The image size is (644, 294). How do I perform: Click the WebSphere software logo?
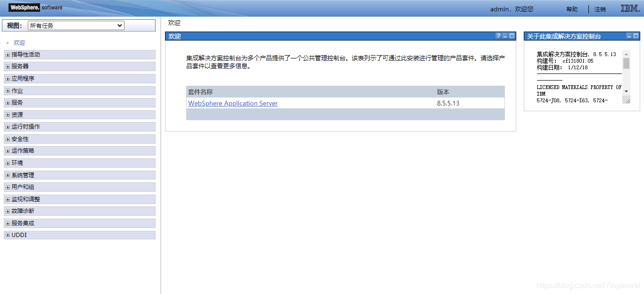pyautogui.click(x=36, y=8)
